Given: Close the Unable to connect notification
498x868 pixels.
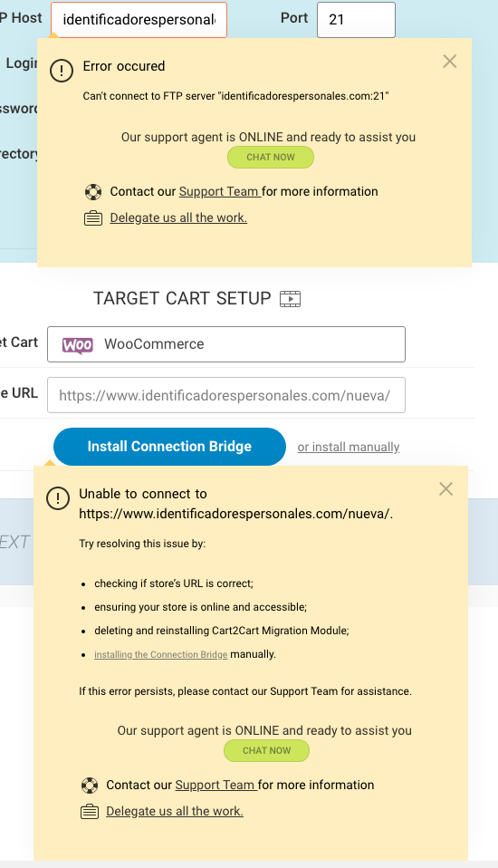Looking at the screenshot, I should (446, 488).
